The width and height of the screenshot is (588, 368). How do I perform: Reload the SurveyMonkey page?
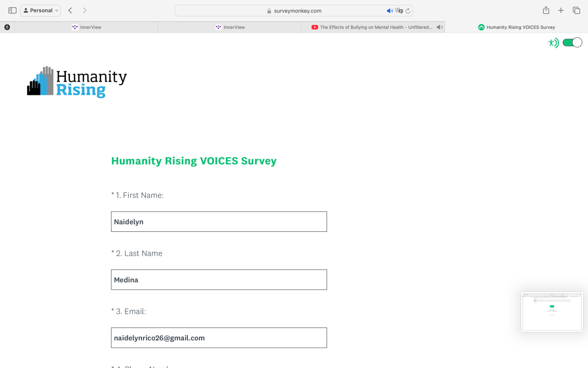point(407,11)
